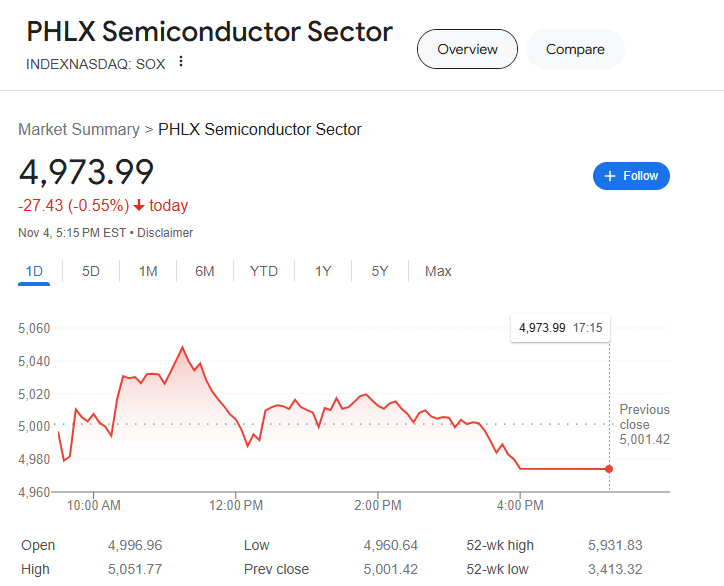The height and width of the screenshot is (586, 724).
Task: Open the Overview tab
Action: [x=467, y=49]
